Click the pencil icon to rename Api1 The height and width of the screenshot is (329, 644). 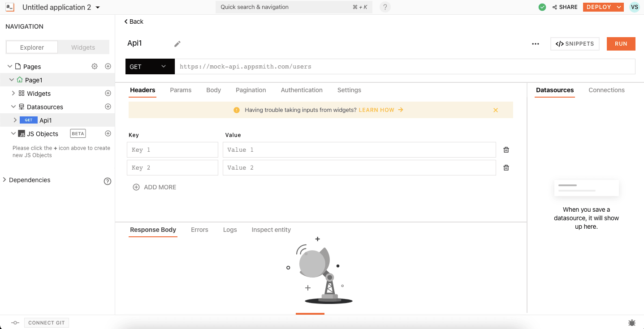point(177,44)
